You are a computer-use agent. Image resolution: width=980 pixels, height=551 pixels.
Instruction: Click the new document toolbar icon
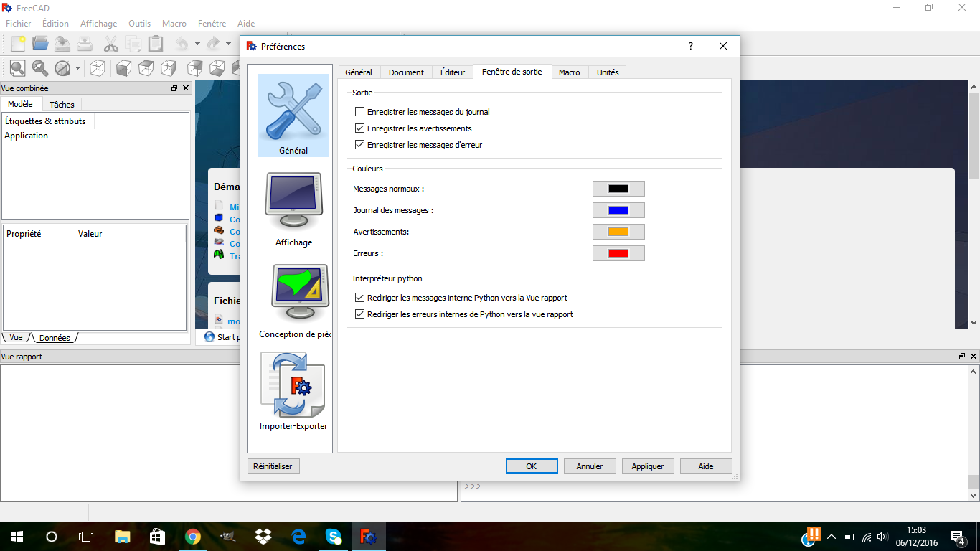[x=17, y=44]
